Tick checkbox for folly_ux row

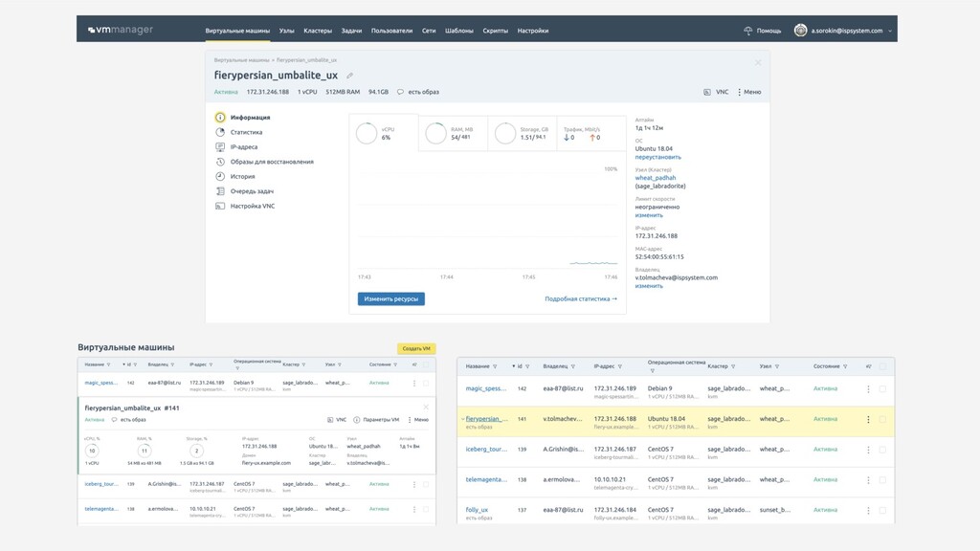coord(882,510)
